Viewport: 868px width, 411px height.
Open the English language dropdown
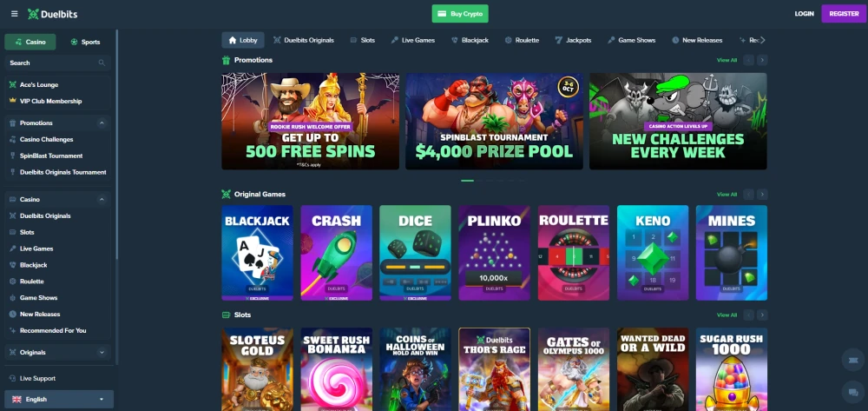(59, 399)
